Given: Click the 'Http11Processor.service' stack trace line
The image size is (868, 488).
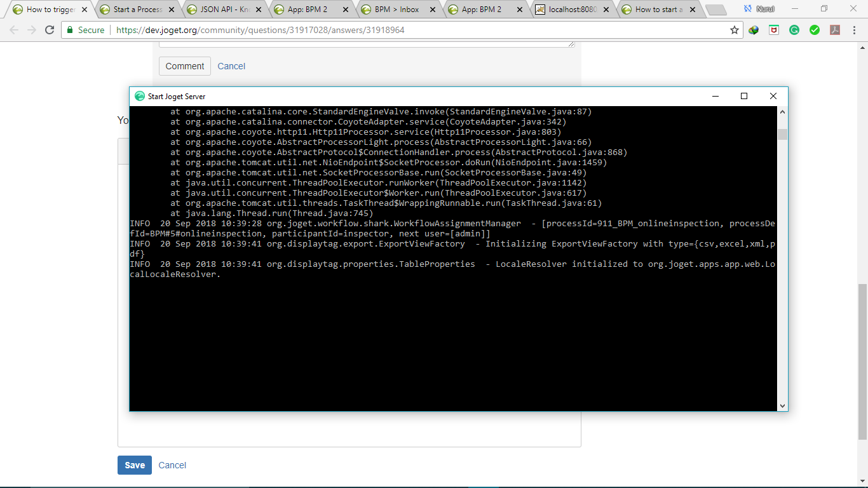Looking at the screenshot, I should coord(365,132).
